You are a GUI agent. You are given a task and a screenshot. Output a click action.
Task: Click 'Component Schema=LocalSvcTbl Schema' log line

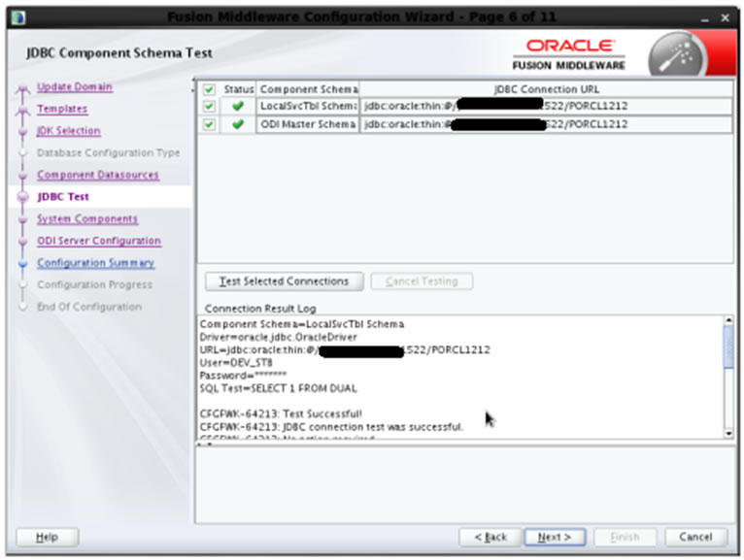pos(302,324)
